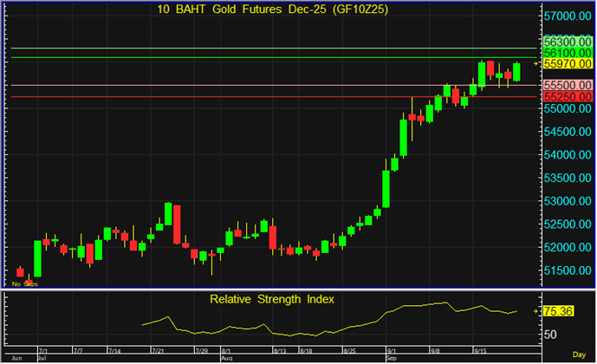Click the Relative Strength Index heading
Screen dimensions: 597x364
[272, 299]
